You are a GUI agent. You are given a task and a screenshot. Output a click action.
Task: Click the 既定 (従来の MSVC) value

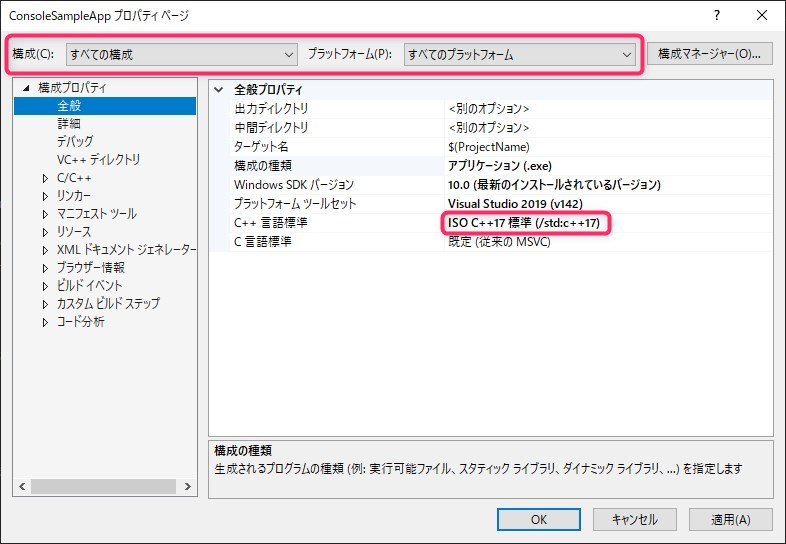pos(499,242)
